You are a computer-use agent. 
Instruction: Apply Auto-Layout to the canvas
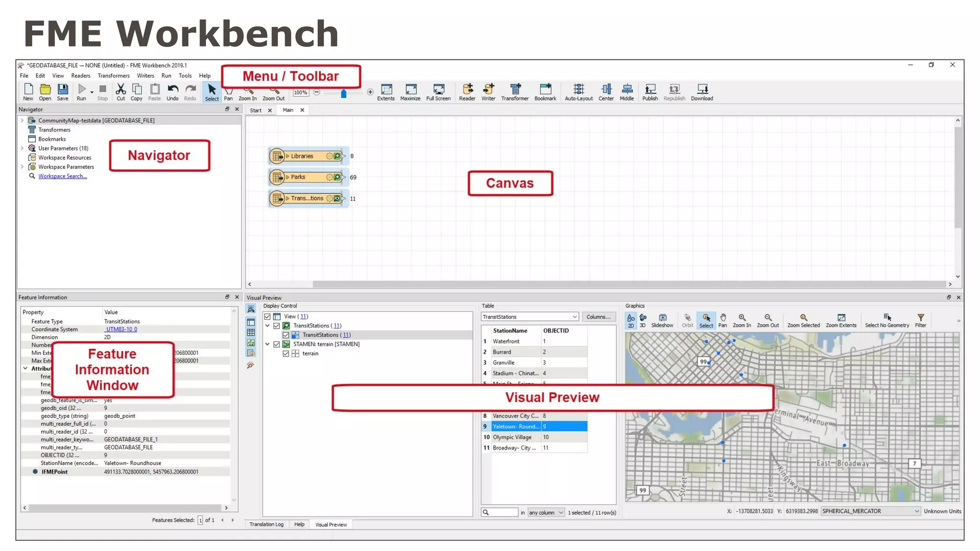click(x=579, y=92)
